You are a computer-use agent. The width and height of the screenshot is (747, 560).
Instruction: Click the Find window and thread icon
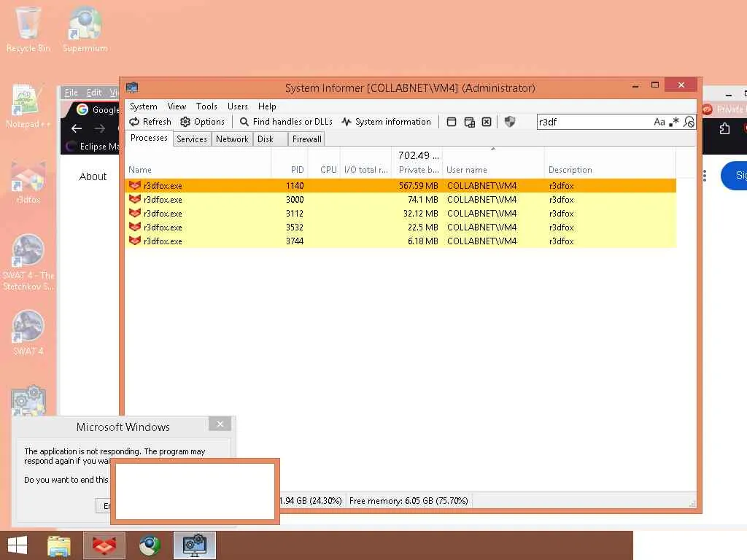click(469, 122)
